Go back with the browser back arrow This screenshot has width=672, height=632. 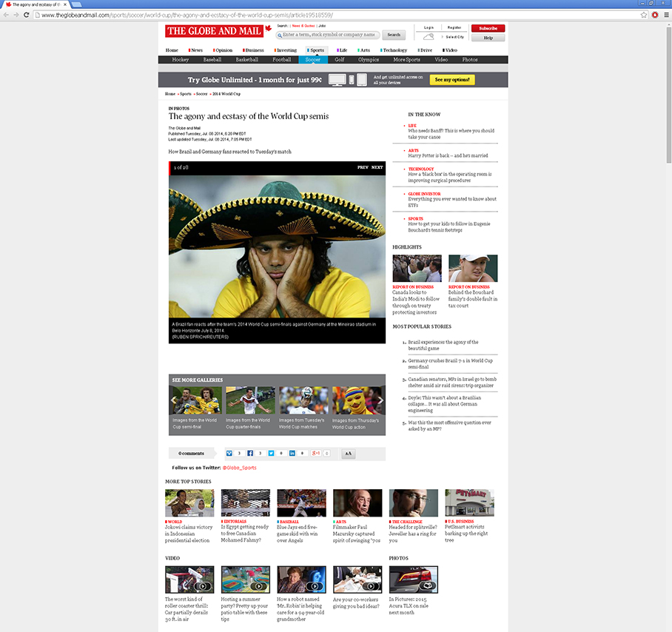tap(6, 15)
